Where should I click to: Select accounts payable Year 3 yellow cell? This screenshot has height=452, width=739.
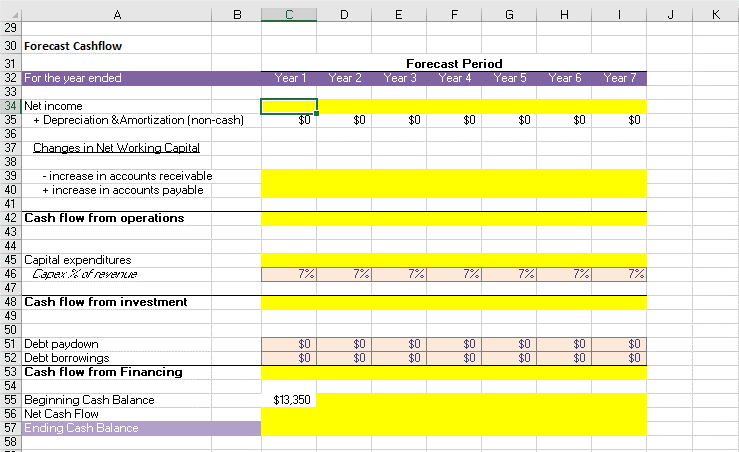pos(399,190)
